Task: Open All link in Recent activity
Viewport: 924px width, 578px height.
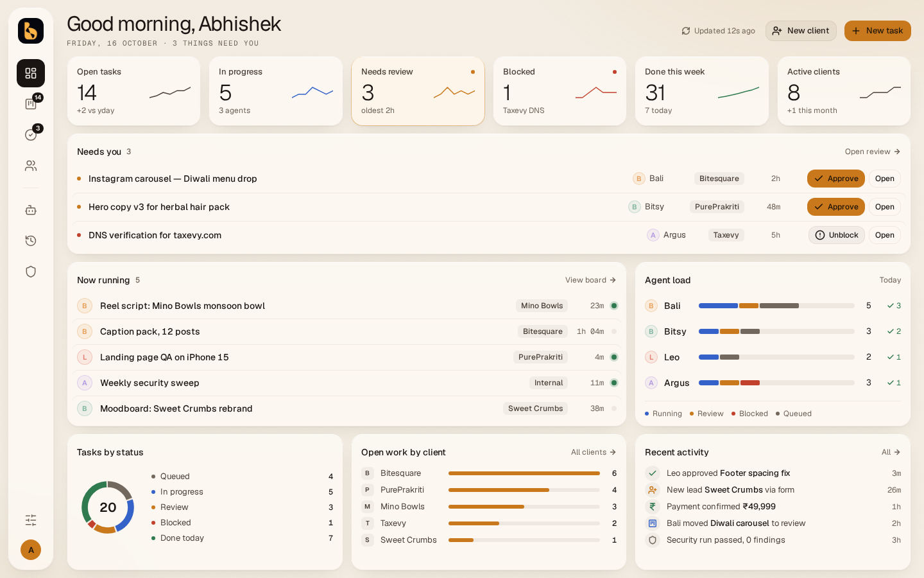Action: pos(891,452)
